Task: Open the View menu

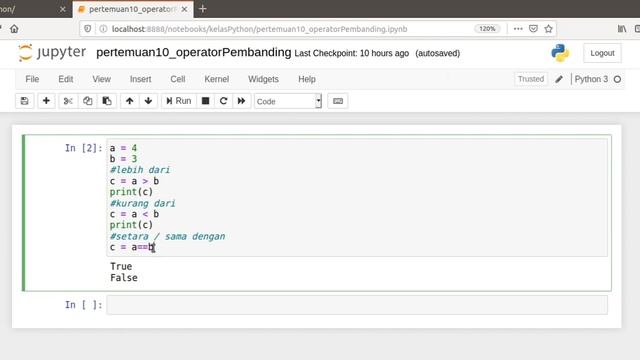Action: [102, 79]
